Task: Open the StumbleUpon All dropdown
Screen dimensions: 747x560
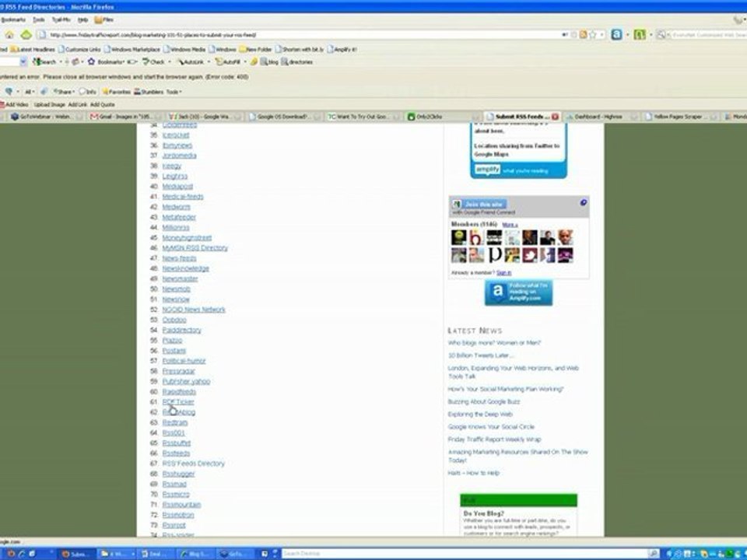Action: [29, 92]
